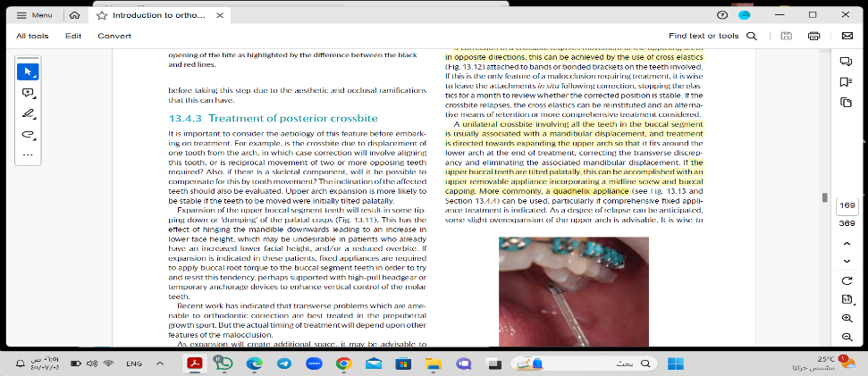Open Mail app from the taskbar
Viewport: 868px width, 376px height.
click(x=373, y=363)
